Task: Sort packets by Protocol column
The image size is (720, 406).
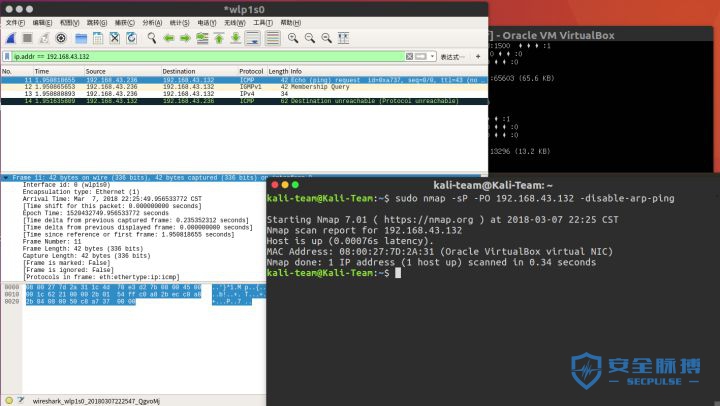Action: click(252, 71)
